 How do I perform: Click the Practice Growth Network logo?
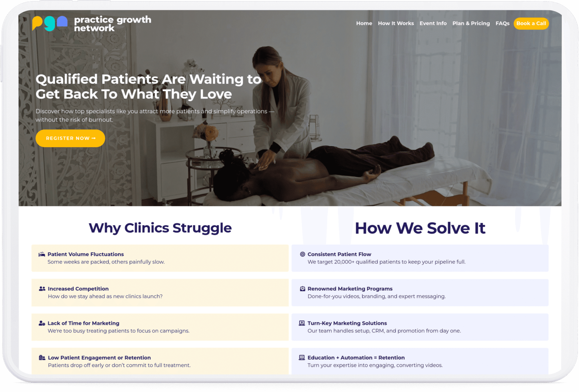pos(92,24)
